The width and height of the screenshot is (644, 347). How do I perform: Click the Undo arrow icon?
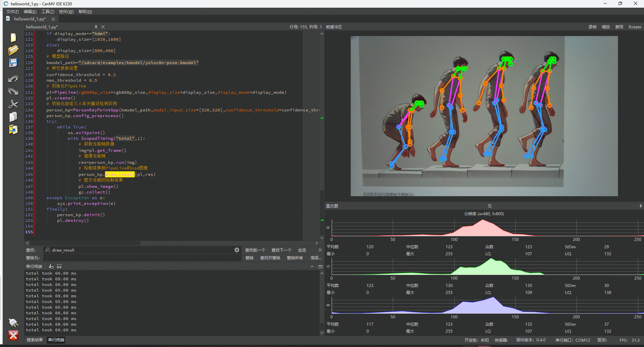pos(13,79)
